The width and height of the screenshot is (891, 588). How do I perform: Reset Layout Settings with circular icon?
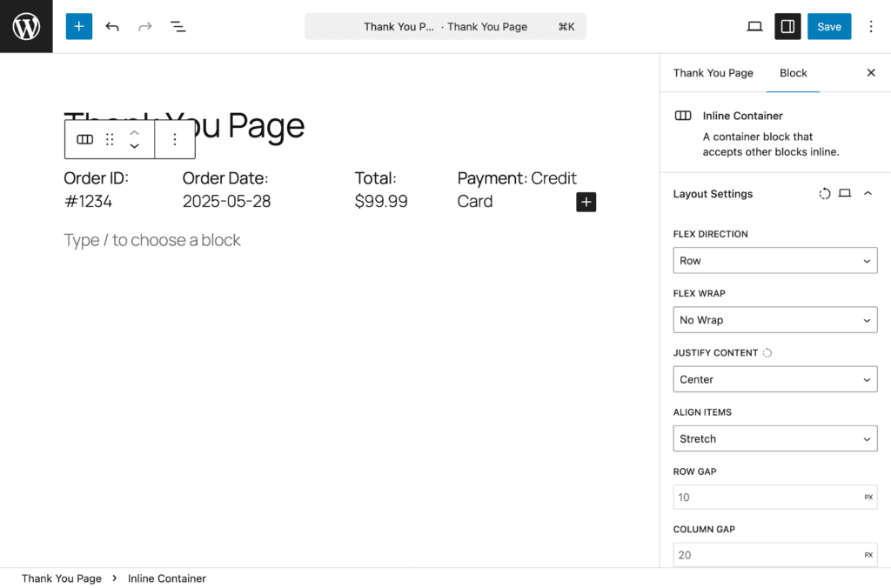[825, 193]
